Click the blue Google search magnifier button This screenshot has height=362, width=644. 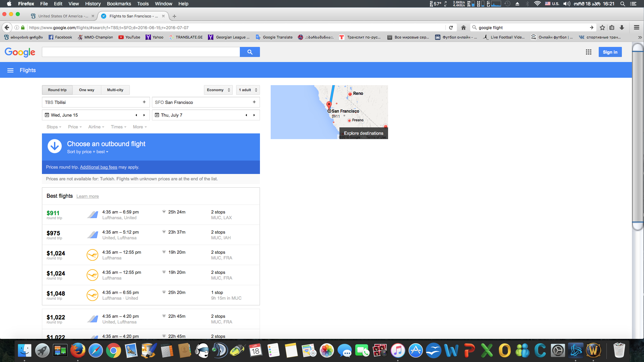pyautogui.click(x=250, y=52)
